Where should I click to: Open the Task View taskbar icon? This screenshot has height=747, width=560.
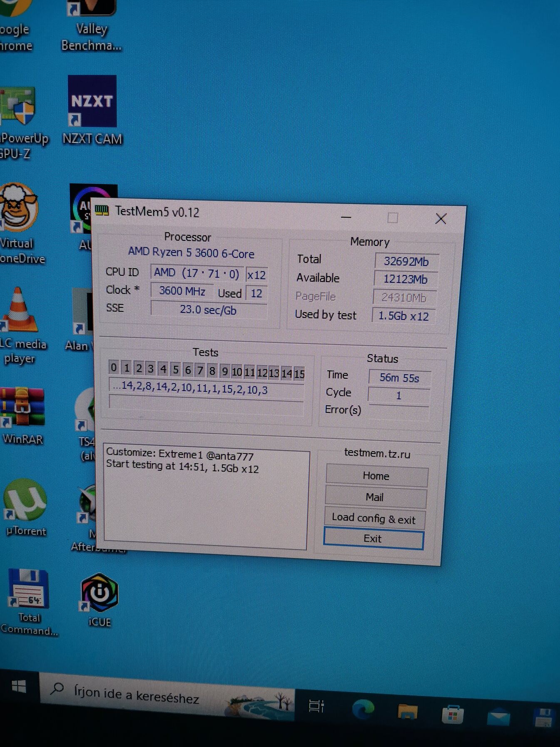point(316,706)
